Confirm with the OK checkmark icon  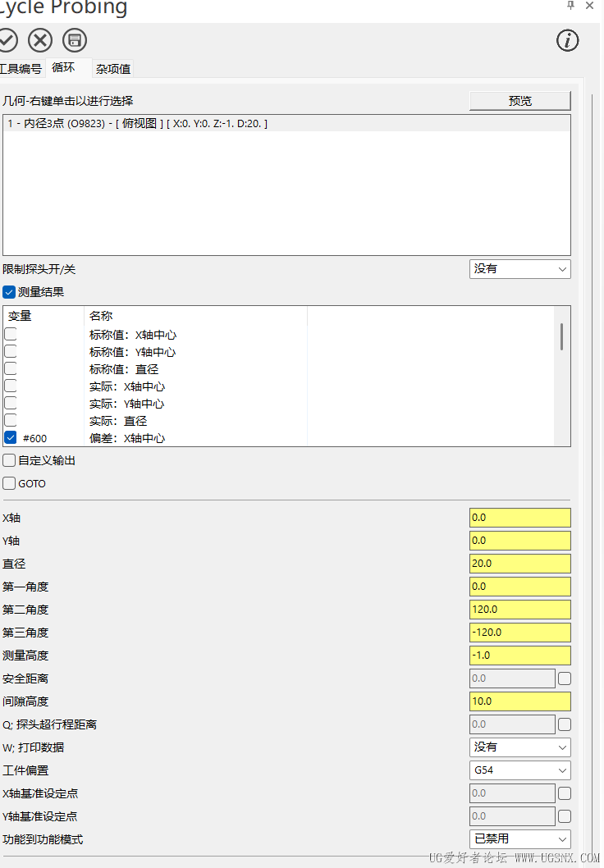point(7,40)
